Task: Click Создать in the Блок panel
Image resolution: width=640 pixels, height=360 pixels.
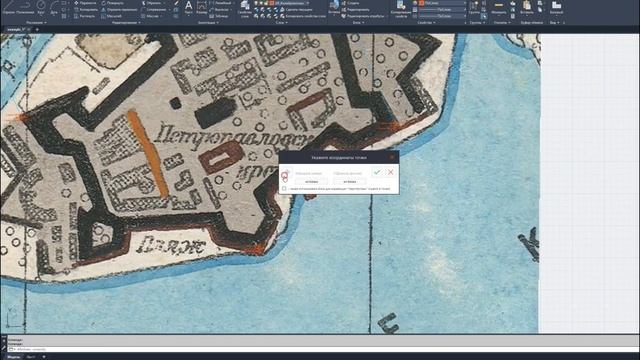Action: click(x=350, y=3)
